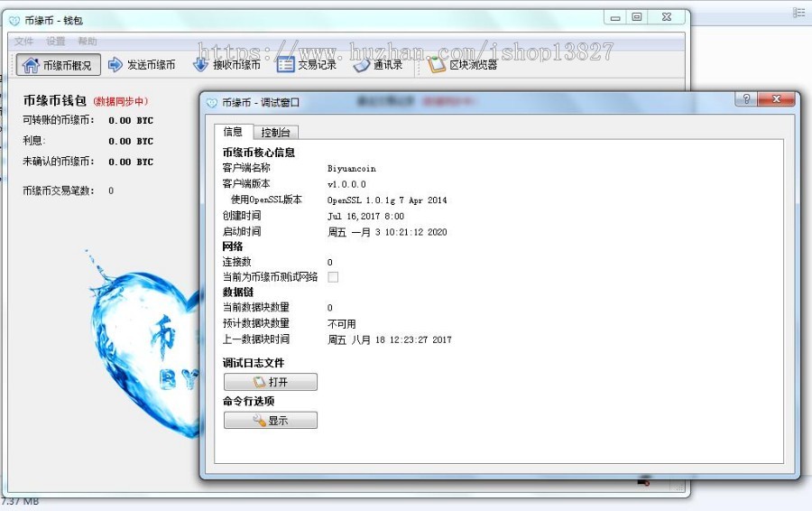The image size is (812, 511).
Task: Click the 可转账的币缘币 balance value 0.00 BYC
Action: [131, 120]
